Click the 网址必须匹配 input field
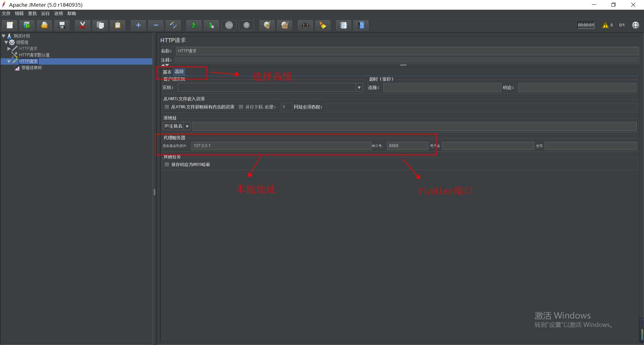This screenshot has width=644, height=345. coord(482,107)
